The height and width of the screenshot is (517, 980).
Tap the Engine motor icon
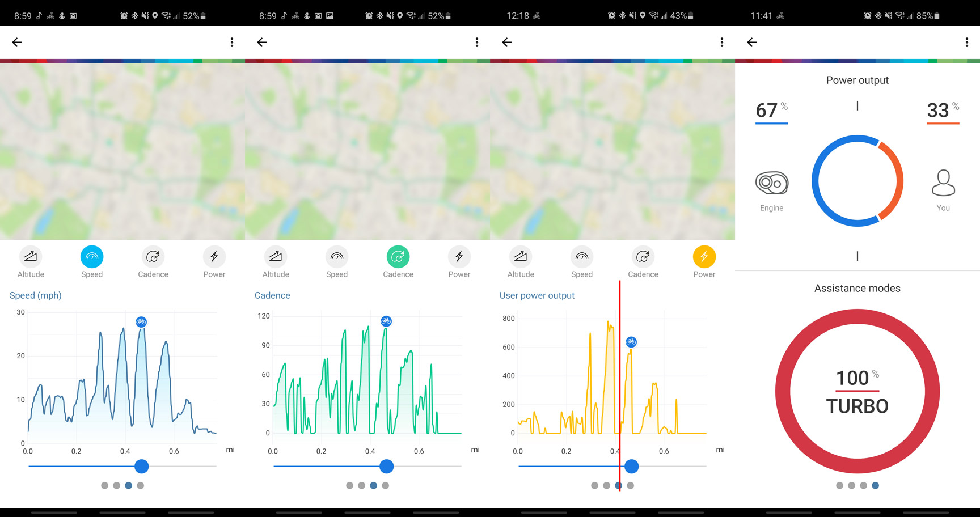pos(771,183)
